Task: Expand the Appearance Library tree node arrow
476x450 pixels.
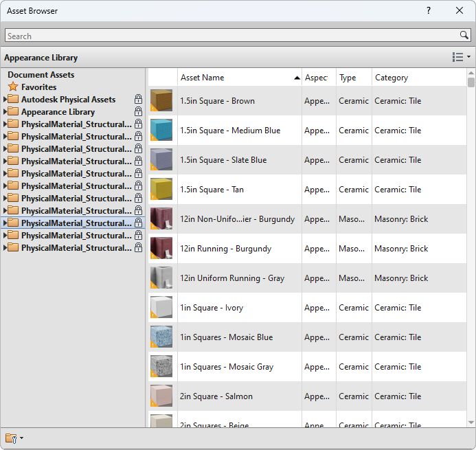Action: coord(5,111)
